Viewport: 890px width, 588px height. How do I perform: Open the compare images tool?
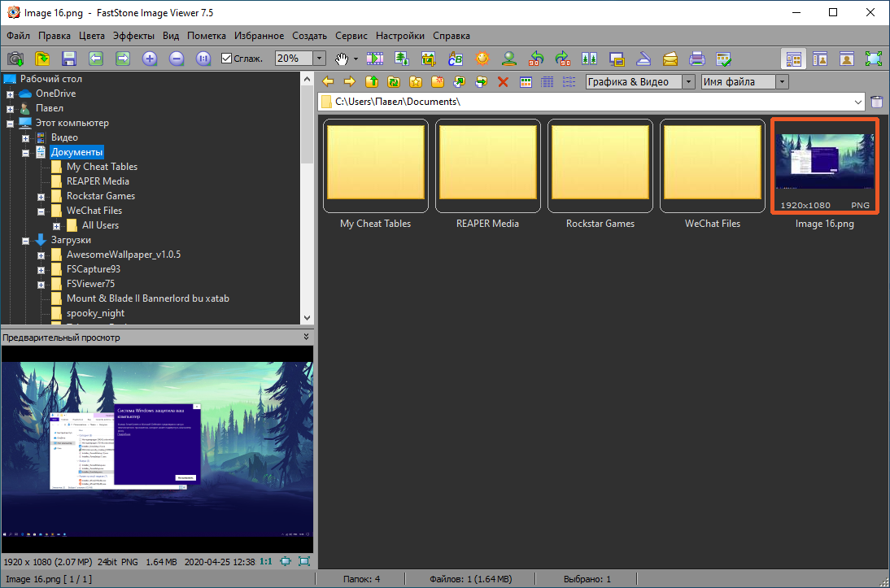590,59
